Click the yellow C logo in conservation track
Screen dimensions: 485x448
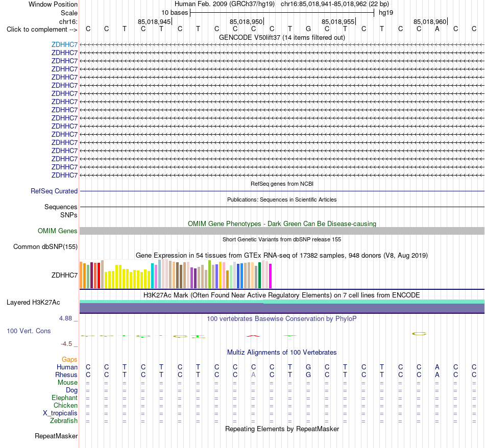tap(419, 334)
